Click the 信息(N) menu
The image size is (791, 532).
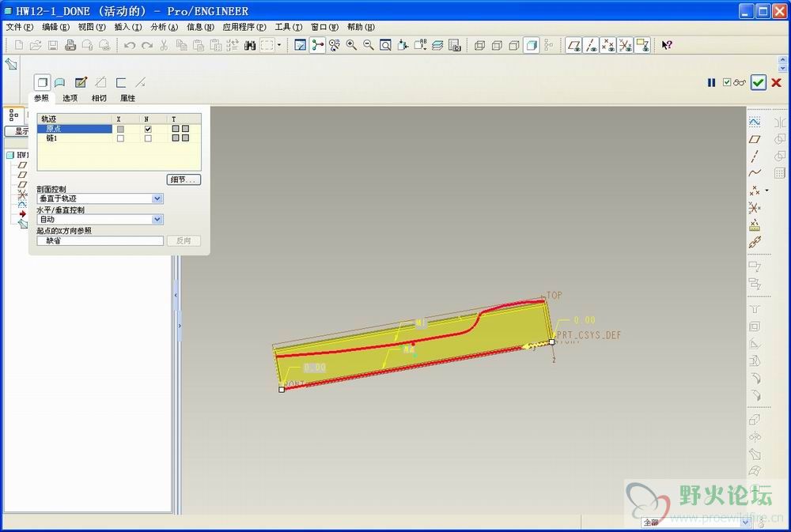click(x=201, y=27)
